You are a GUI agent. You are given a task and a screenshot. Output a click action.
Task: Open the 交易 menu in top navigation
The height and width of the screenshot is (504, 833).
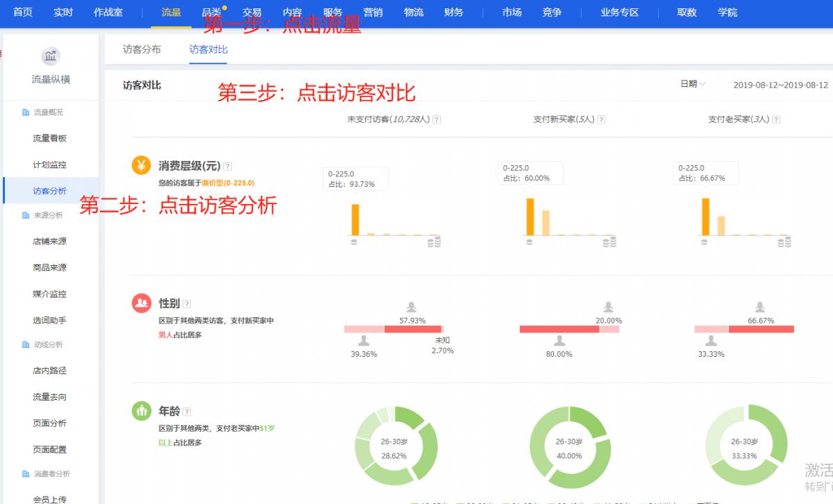pyautogui.click(x=252, y=12)
